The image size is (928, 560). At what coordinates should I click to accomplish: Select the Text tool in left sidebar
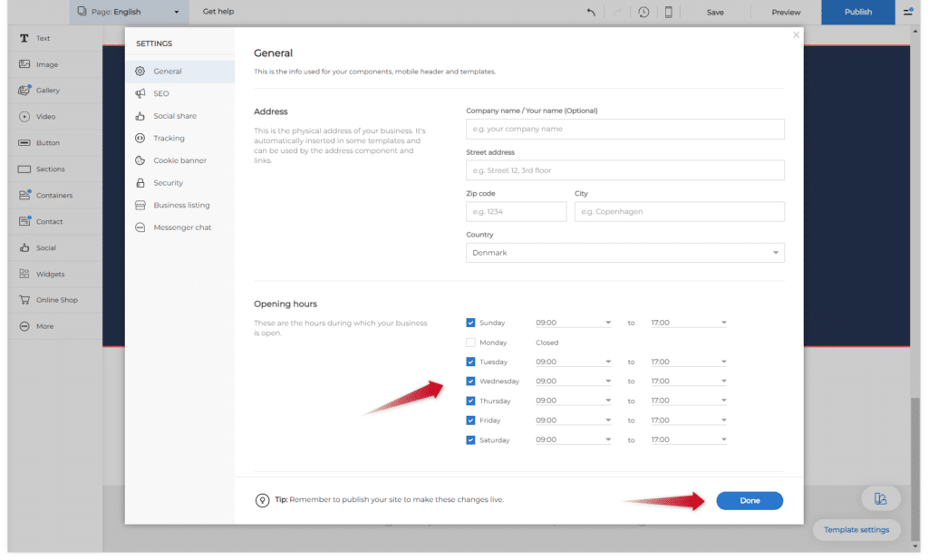pyautogui.click(x=25, y=39)
